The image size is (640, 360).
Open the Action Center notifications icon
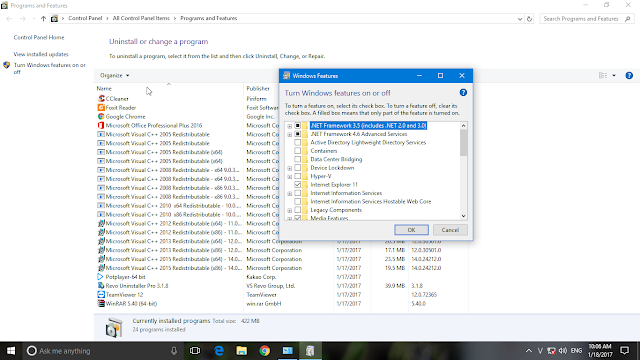tap(624, 351)
